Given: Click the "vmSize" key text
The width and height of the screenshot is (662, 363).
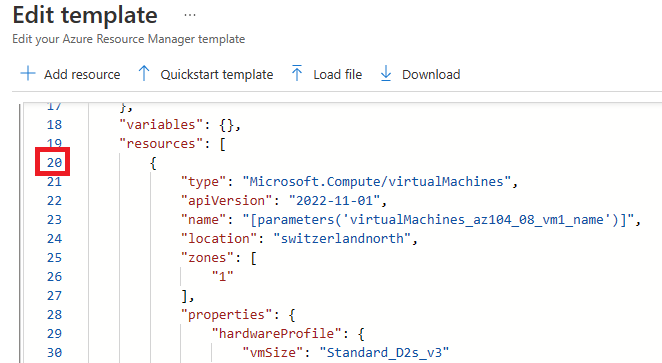Looking at the screenshot, I should (x=273, y=352).
